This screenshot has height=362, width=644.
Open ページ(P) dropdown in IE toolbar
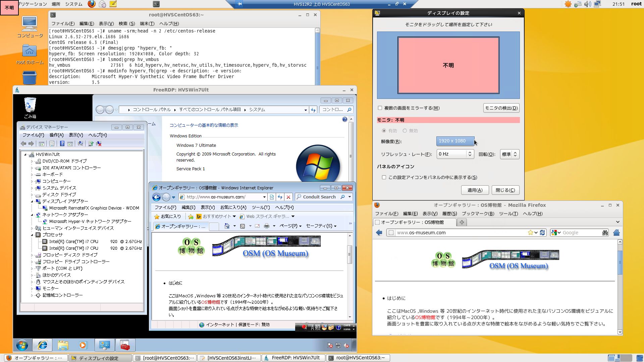[x=290, y=226]
